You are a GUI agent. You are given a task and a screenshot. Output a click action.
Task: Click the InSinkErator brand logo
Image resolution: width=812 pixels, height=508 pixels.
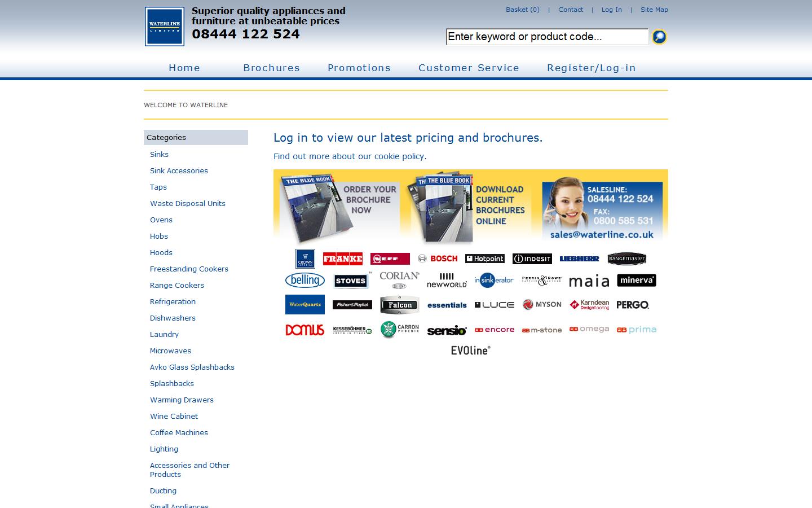click(494, 280)
